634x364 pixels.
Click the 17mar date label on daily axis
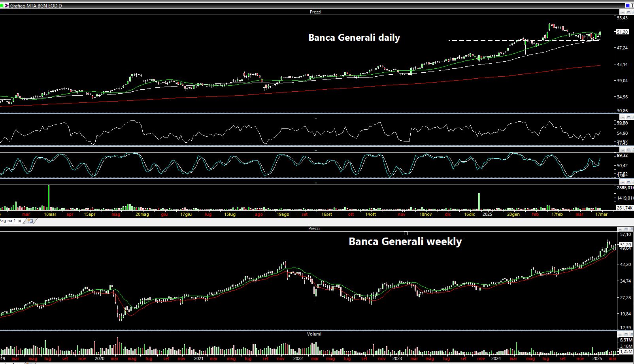[601, 214]
